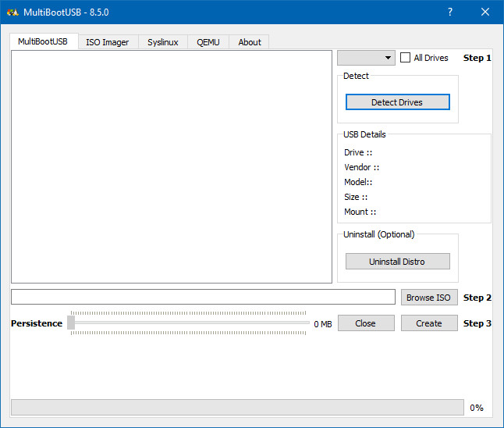Click the Close button next to Create
The width and height of the screenshot is (504, 428).
(366, 323)
